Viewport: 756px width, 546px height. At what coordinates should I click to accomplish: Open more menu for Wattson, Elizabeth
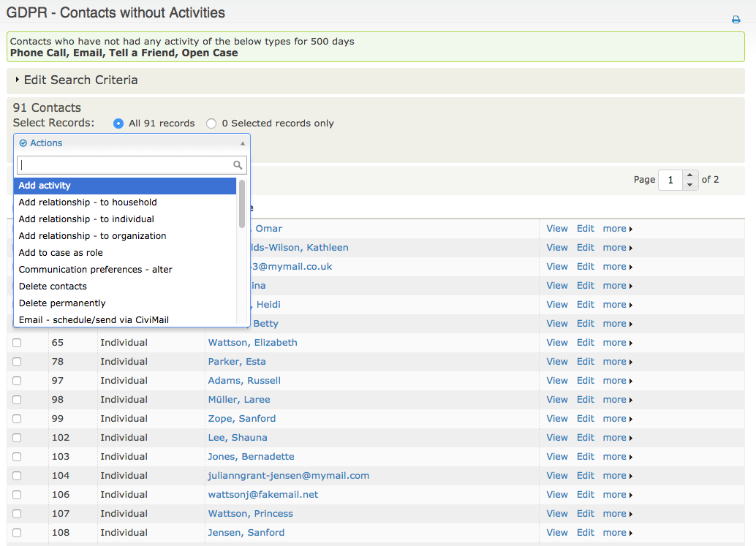[617, 343]
